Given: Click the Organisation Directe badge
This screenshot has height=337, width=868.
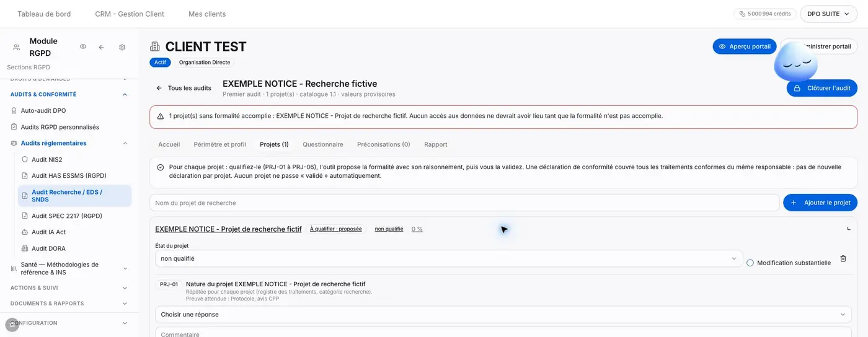Looking at the screenshot, I should point(205,63).
